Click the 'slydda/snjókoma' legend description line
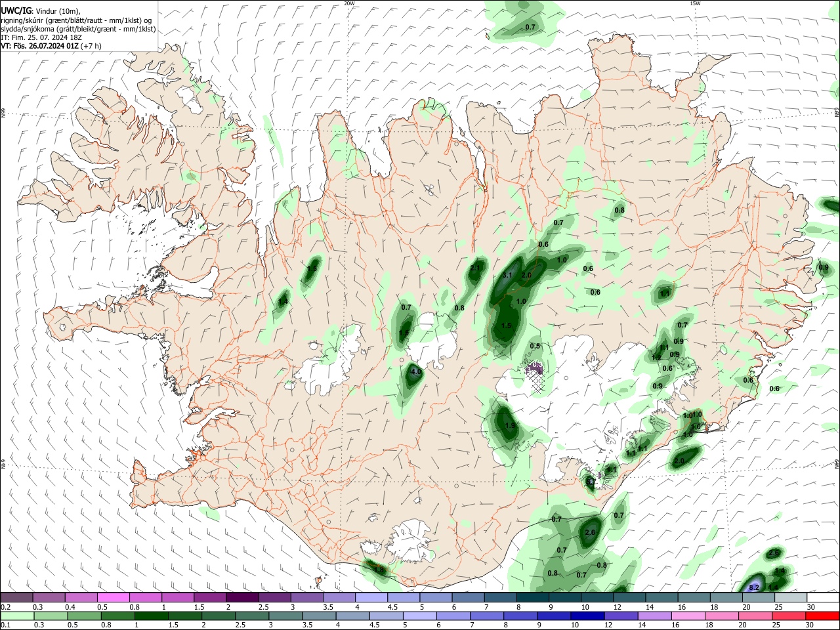The width and height of the screenshot is (840, 630). point(78,29)
